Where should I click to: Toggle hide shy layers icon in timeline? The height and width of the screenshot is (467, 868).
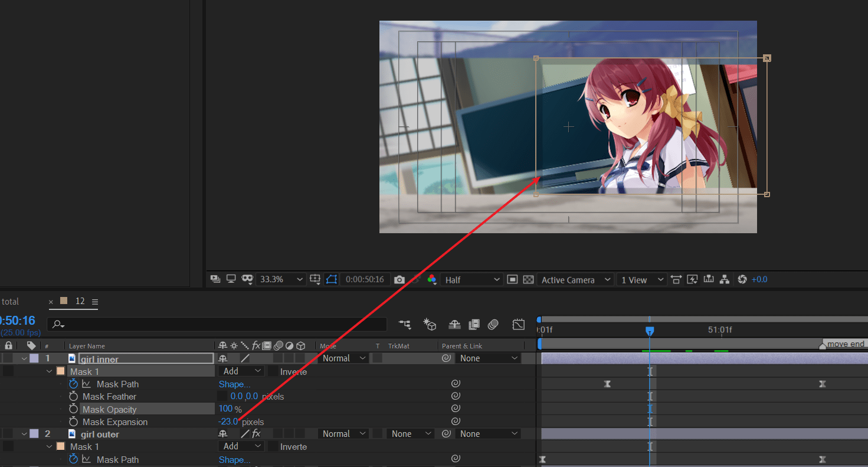(454, 324)
